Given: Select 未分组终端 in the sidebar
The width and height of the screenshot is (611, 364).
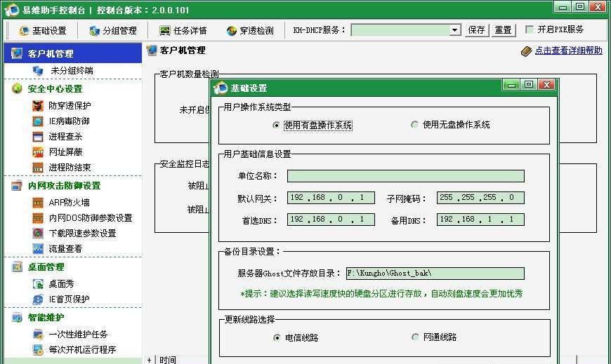Looking at the screenshot, I should [72, 70].
